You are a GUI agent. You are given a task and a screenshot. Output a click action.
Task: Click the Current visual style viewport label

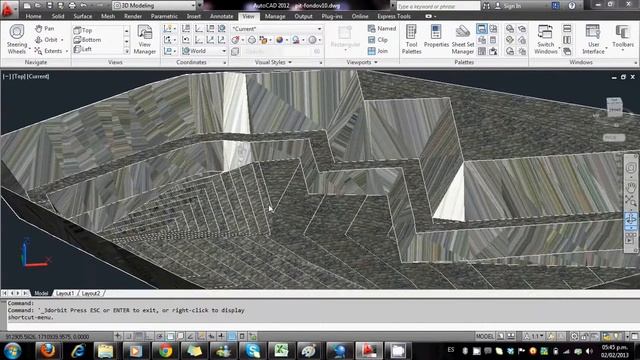38,76
